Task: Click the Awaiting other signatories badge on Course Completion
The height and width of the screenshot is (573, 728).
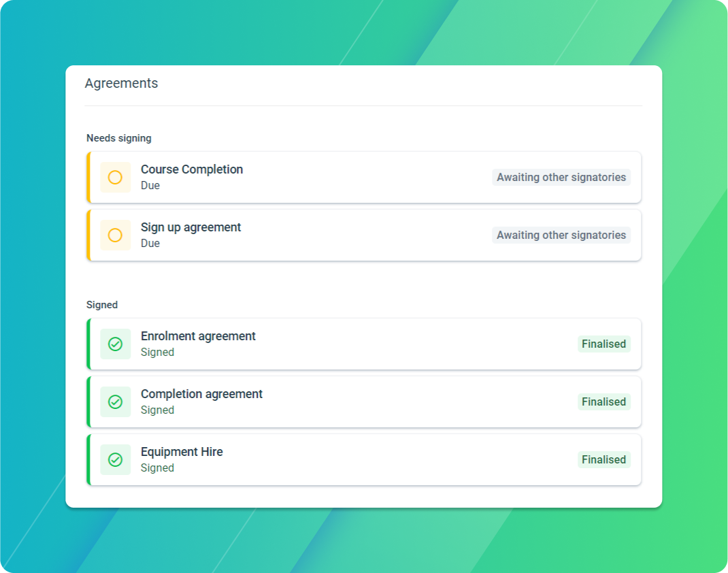Action: click(x=561, y=177)
